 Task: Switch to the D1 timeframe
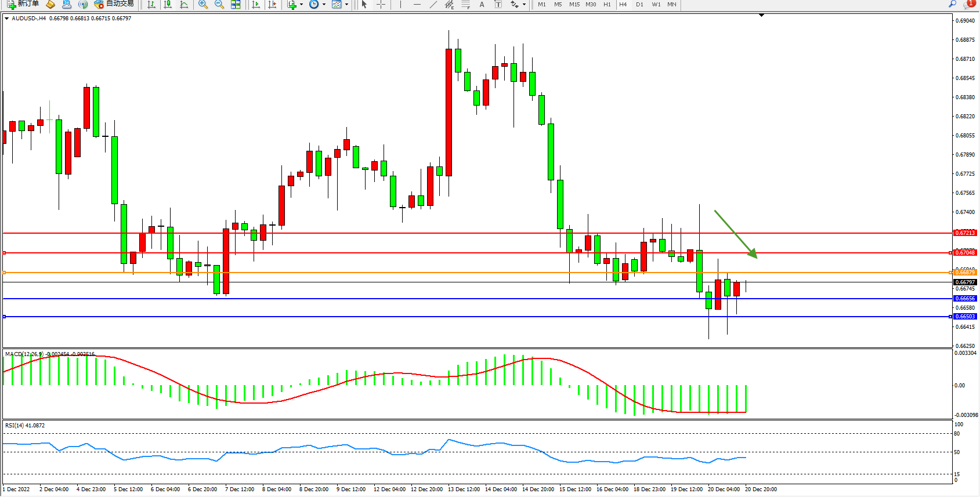click(x=639, y=5)
